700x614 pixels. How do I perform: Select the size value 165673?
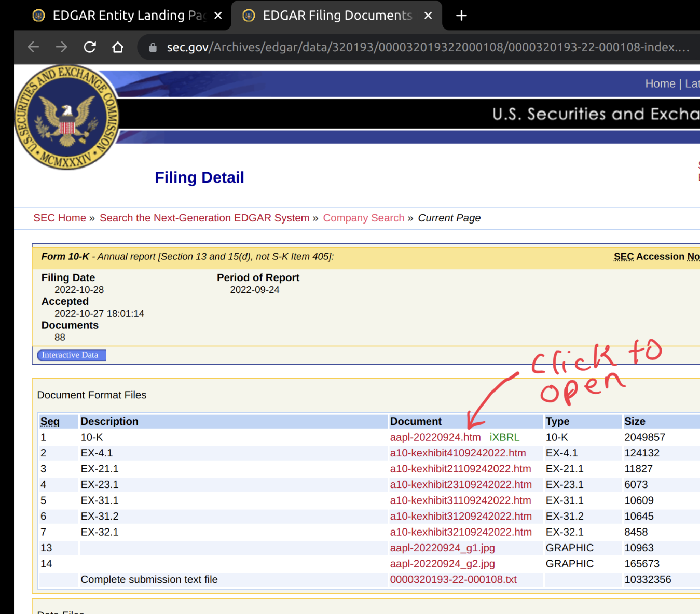(642, 564)
